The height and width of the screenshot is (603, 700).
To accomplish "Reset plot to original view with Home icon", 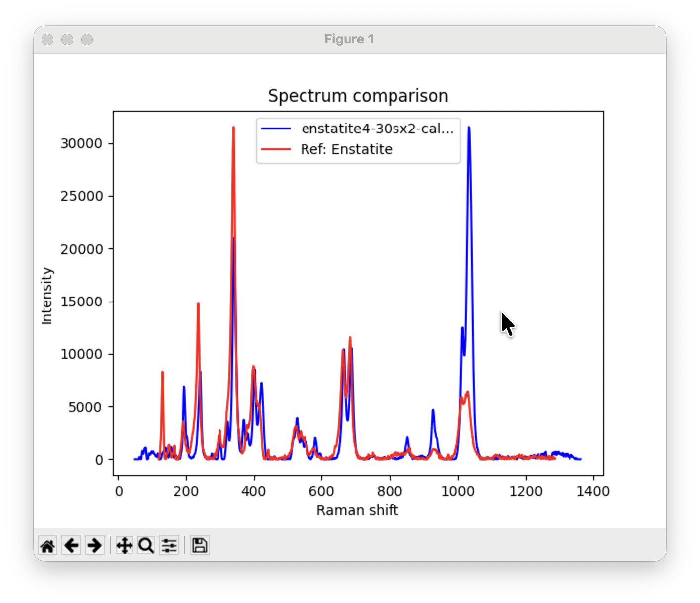I will point(47,545).
